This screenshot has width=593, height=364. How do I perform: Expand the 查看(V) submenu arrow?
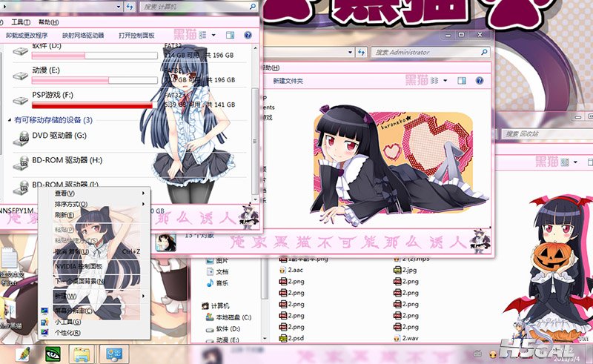[143, 193]
